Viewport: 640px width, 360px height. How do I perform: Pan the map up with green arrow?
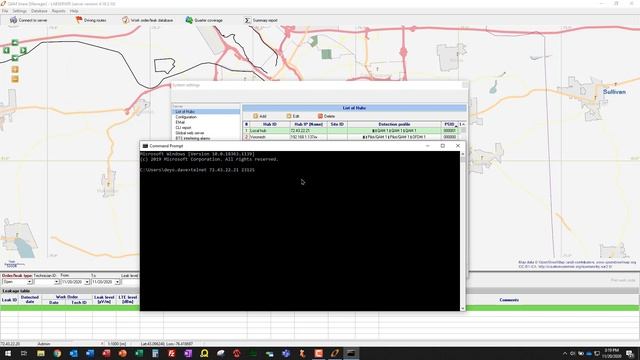15,42
